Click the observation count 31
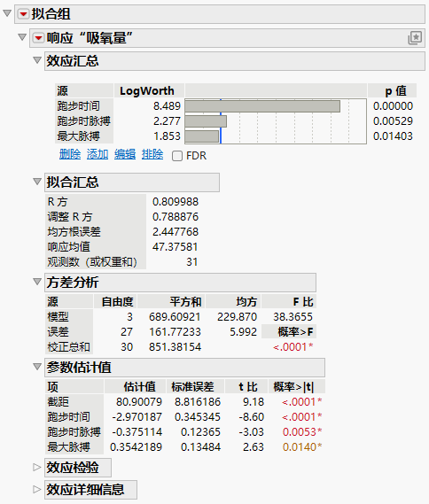 click(192, 262)
